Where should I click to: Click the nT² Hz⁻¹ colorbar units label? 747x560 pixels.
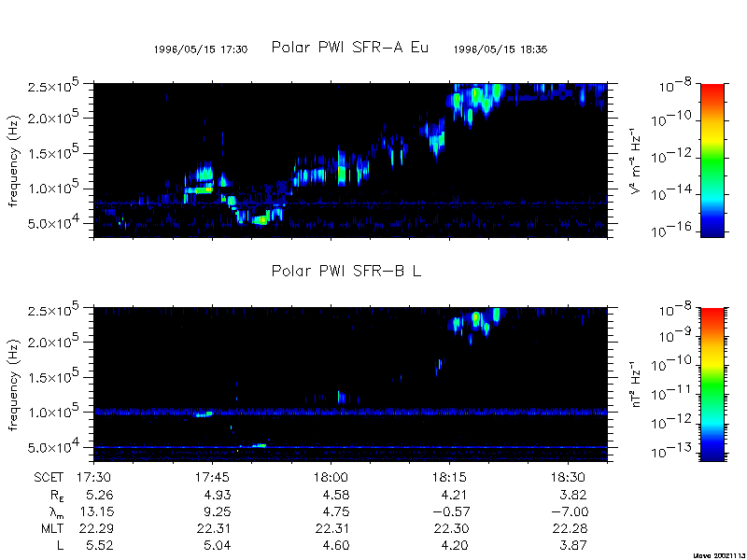point(636,384)
